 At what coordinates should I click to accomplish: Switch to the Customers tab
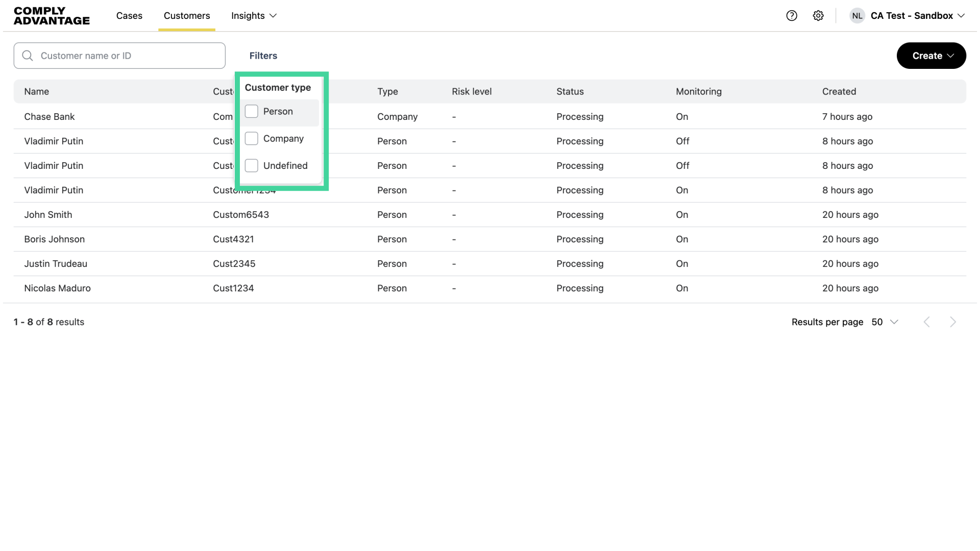click(187, 16)
